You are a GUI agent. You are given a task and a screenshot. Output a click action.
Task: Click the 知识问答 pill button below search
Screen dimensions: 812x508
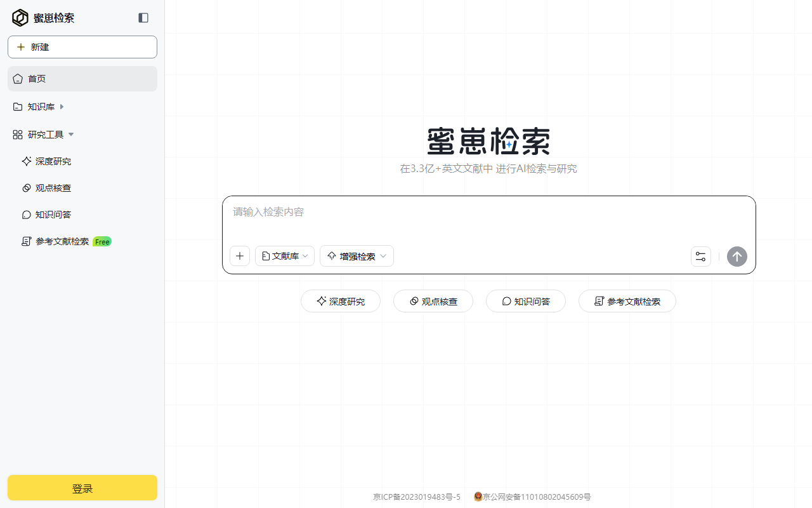pos(526,301)
